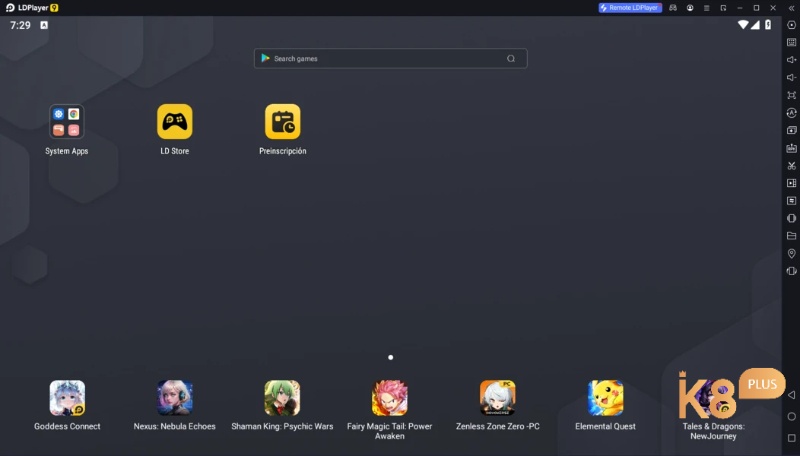Click the battery charging status icon
Viewport: 800px width, 456px height.
pos(768,25)
